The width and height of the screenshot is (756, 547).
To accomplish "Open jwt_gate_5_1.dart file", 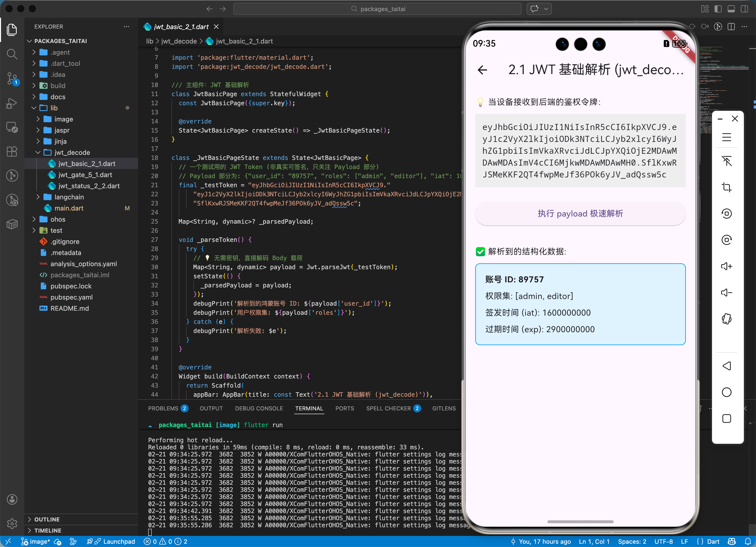I will click(85, 175).
